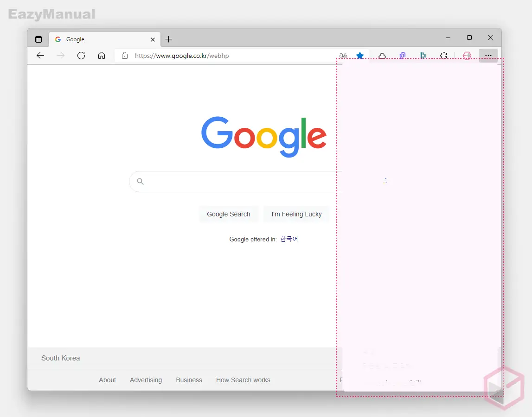The image size is (532, 417).
Task: Minimize the browser window
Action: click(448, 38)
